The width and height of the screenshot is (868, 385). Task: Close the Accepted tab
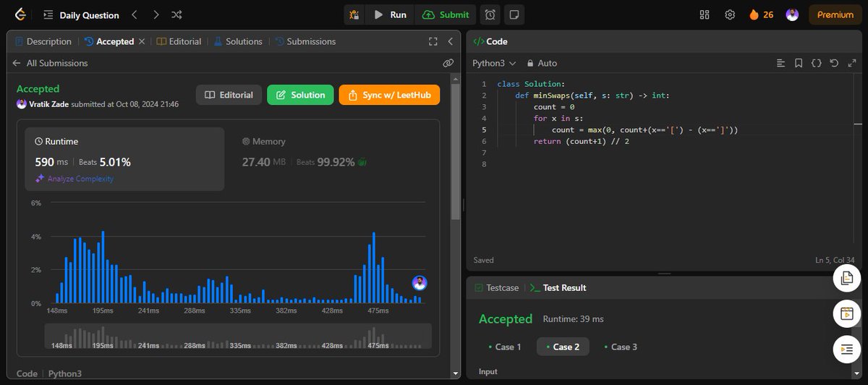tap(142, 41)
